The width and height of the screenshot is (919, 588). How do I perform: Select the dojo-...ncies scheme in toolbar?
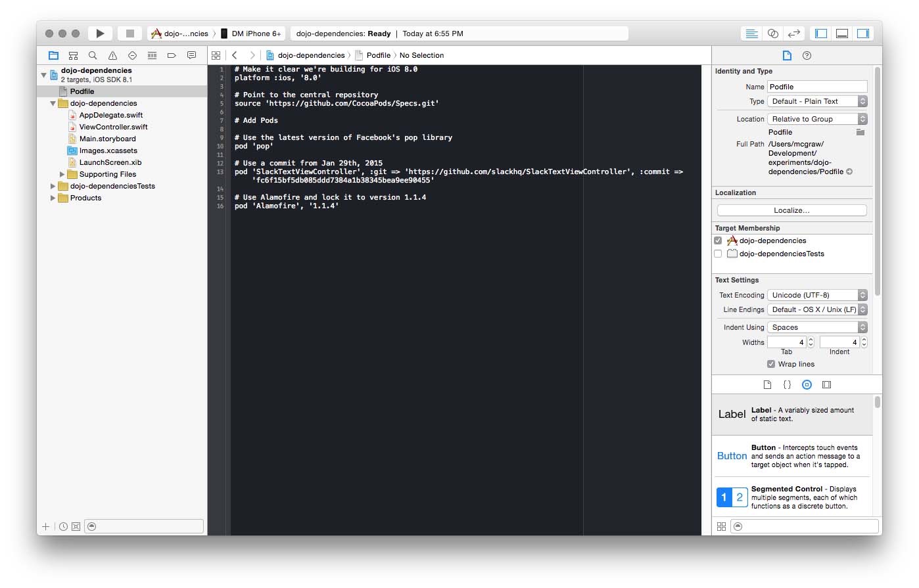[179, 34]
